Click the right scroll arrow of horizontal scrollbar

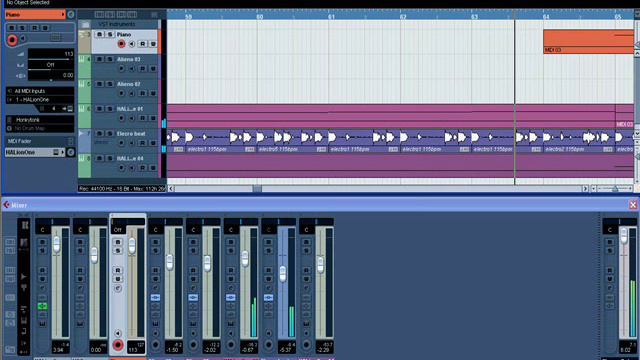(585, 189)
